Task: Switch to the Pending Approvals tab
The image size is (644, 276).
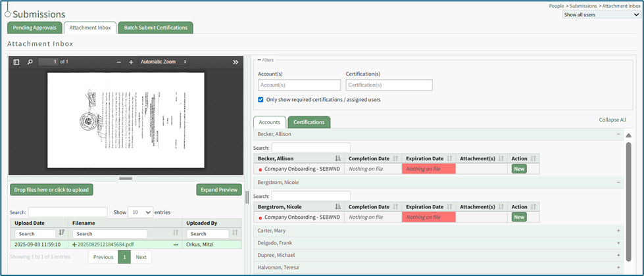Action: 34,28
